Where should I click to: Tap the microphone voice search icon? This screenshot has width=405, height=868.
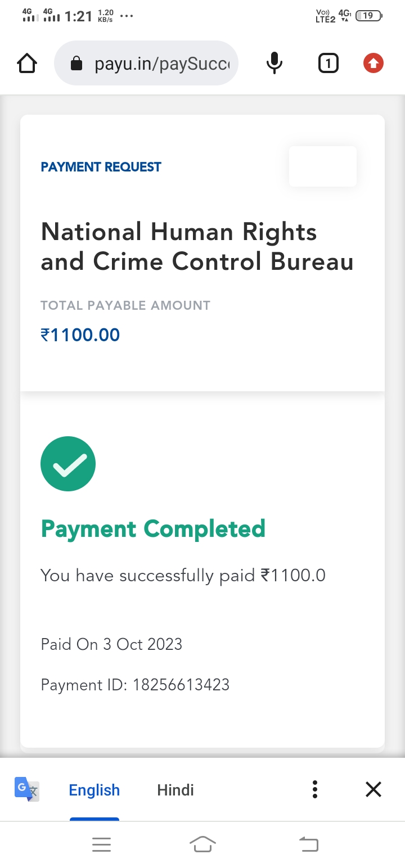coord(274,64)
